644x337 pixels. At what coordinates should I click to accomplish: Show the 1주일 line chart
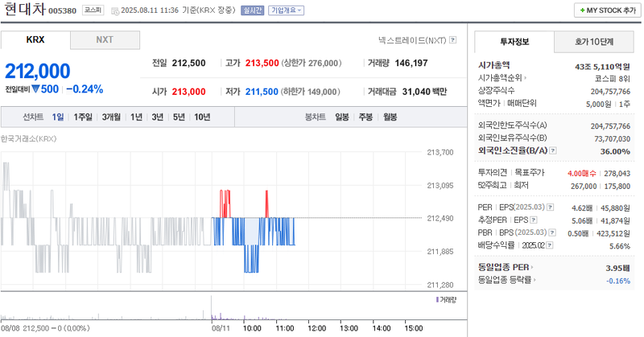click(83, 117)
